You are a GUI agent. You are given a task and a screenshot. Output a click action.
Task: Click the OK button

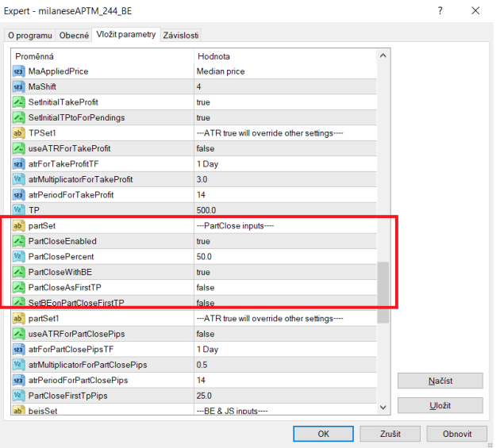(323, 434)
